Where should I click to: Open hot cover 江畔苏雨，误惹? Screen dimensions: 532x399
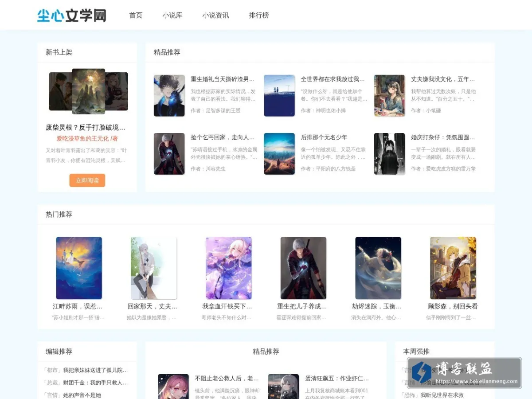(79, 268)
